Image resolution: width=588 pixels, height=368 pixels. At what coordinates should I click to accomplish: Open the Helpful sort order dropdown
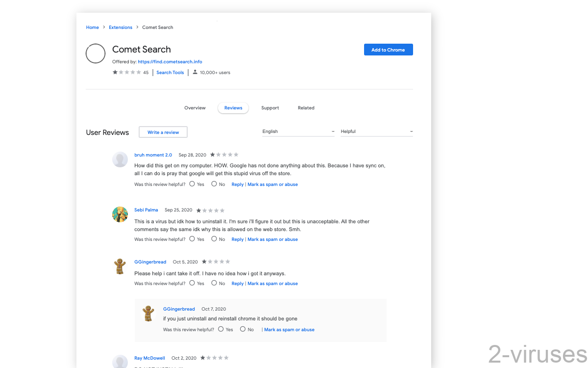point(377,131)
